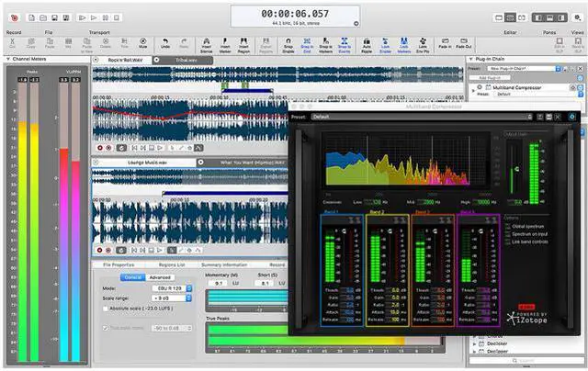Toggle Lock Enable
Image resolution: width=588 pixels, height=371 pixels.
pyautogui.click(x=385, y=45)
